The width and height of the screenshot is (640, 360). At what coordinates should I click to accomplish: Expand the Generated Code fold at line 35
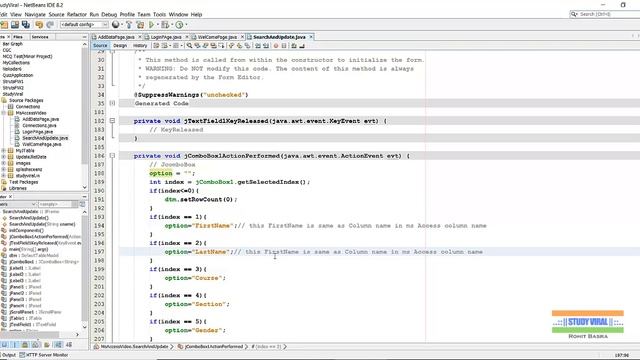pos(112,103)
